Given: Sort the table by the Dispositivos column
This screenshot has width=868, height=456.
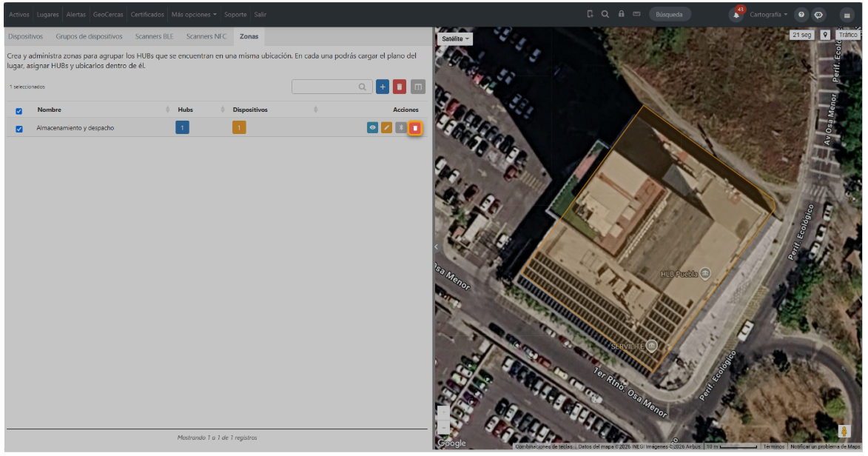Looking at the screenshot, I should pos(274,110).
